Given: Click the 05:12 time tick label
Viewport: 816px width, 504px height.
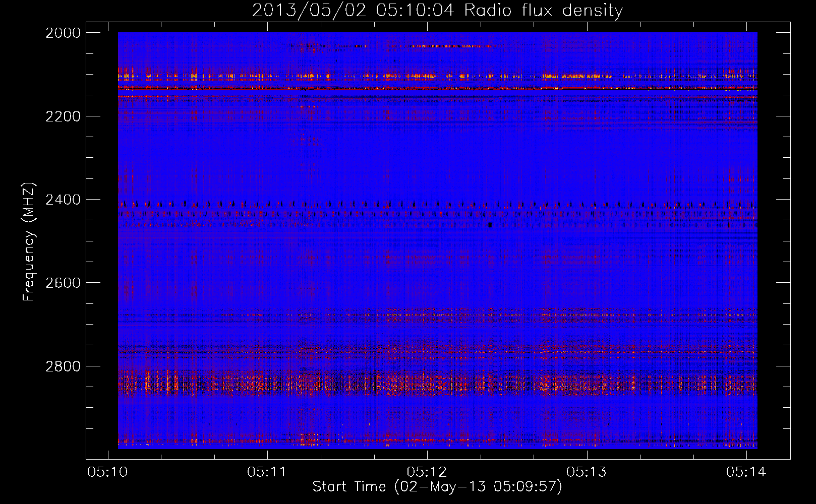Looking at the screenshot, I should click(427, 472).
